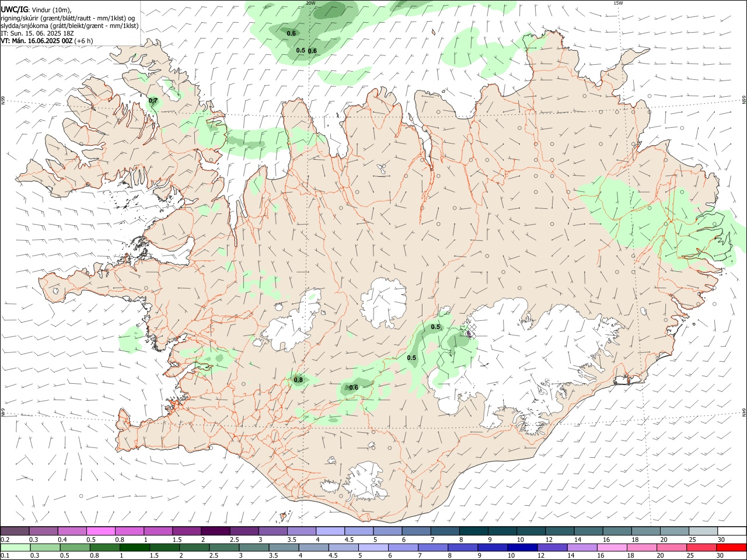Viewport: 747px width, 560px height.
Task: Pick the darkest purple 2 mm snow swatch
Action: click(x=215, y=531)
